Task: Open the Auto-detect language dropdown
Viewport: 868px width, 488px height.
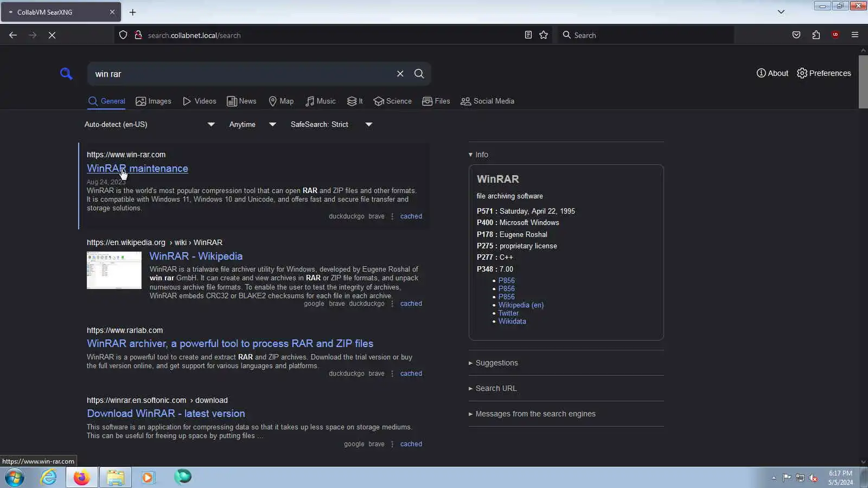Action: pos(150,125)
